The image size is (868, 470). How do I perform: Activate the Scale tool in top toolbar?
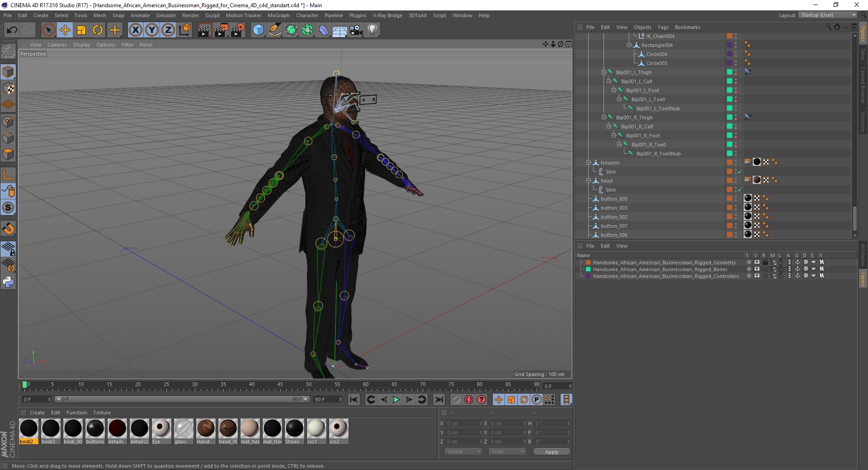[x=81, y=30]
